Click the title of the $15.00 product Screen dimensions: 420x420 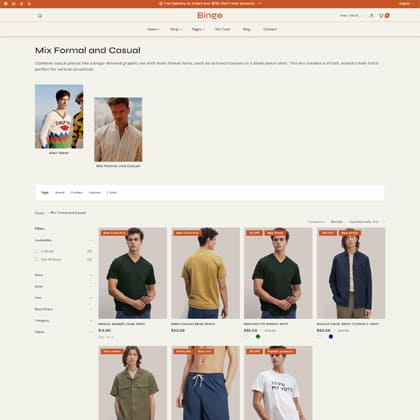(121, 324)
